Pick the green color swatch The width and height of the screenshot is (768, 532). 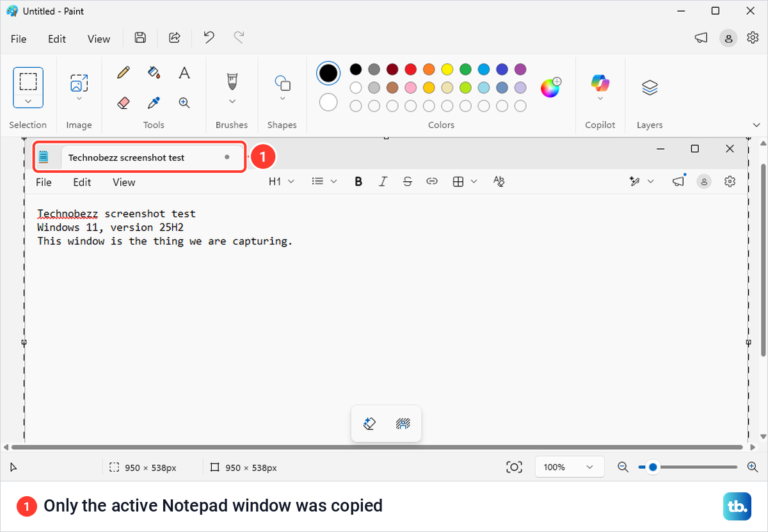pos(465,69)
